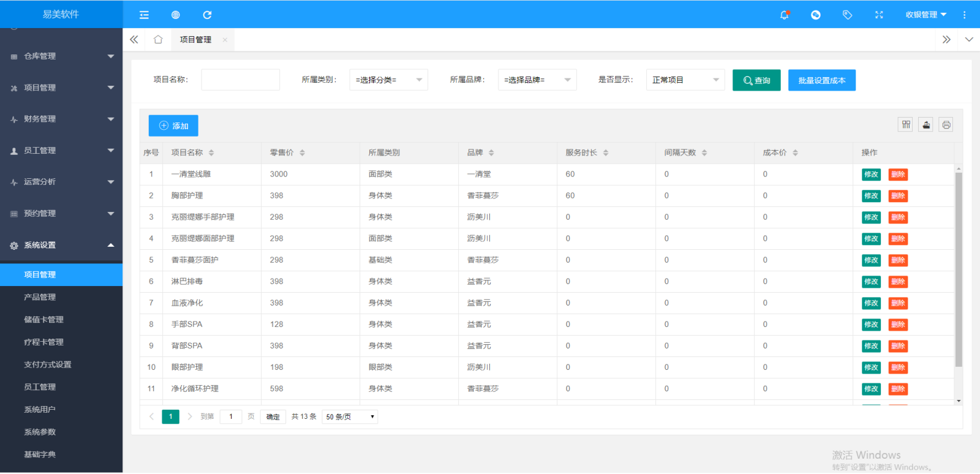
Task: Select 产品管理 in the sidebar menu
Action: [40, 297]
